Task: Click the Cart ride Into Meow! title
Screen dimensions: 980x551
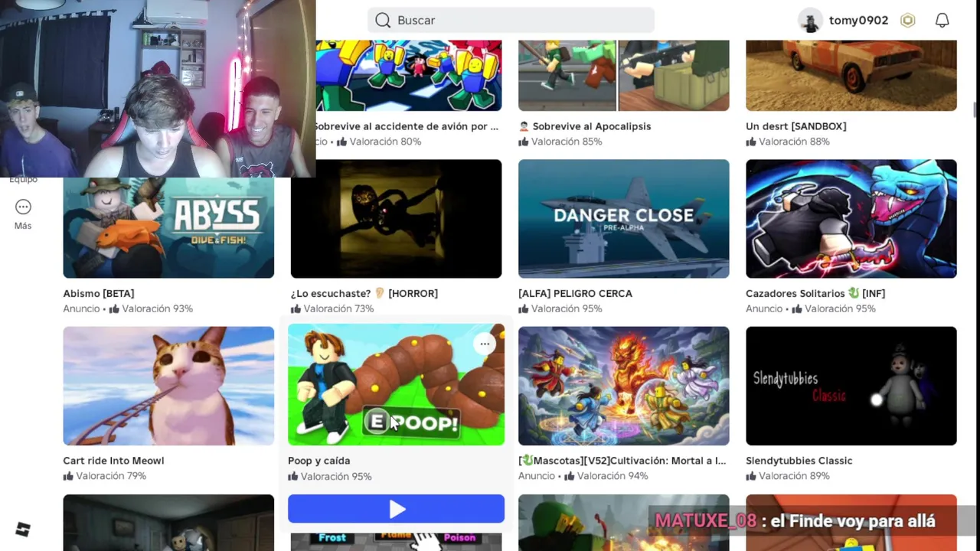Action: tap(113, 461)
